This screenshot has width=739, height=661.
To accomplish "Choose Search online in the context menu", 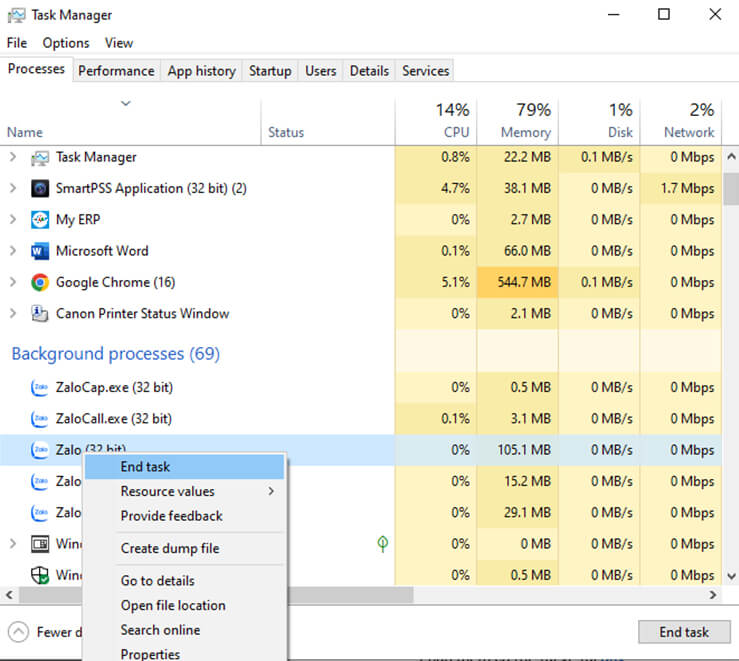I will [184, 630].
